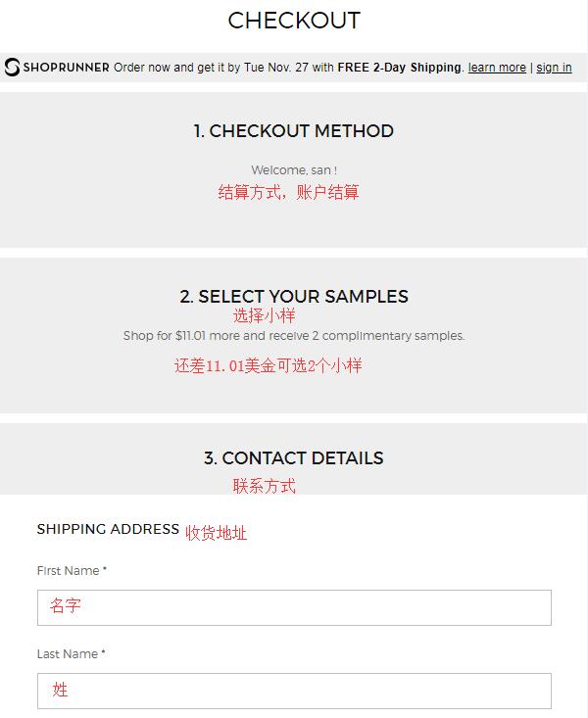The image size is (588, 718).
Task: Click the red 收货地址 annotation
Action: (217, 533)
